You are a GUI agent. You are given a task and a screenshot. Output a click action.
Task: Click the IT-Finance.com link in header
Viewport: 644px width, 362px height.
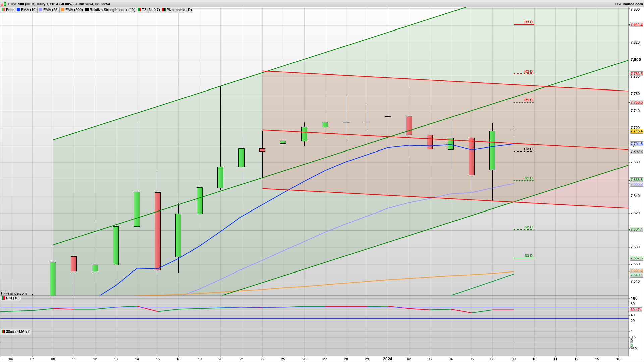(x=629, y=4)
